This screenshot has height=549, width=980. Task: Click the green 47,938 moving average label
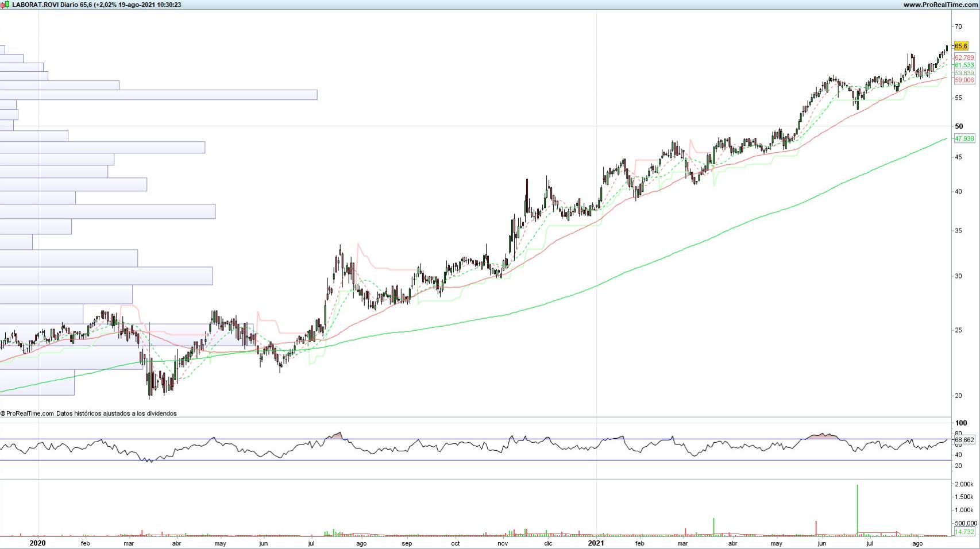click(x=964, y=138)
